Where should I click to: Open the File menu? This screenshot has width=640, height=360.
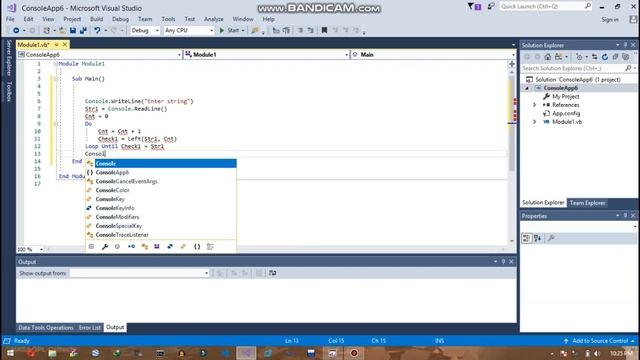(x=10, y=19)
